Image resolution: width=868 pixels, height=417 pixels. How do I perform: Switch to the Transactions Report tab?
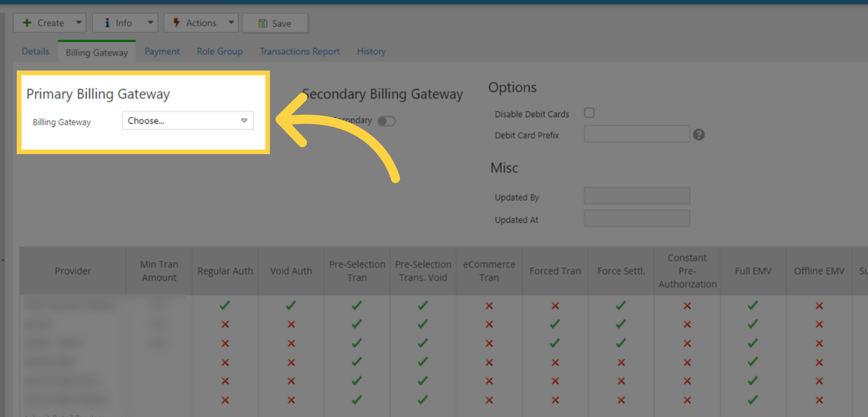(300, 52)
